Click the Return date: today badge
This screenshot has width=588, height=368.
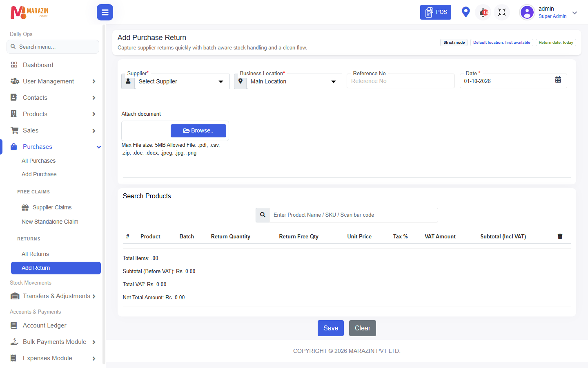(556, 43)
